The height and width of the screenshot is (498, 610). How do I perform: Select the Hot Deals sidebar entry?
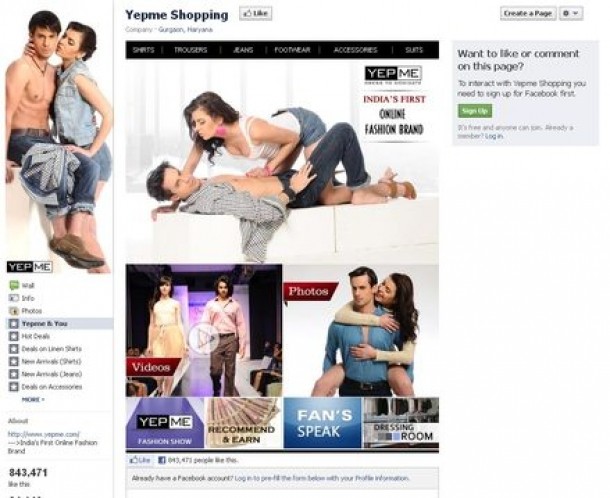pyautogui.click(x=35, y=336)
